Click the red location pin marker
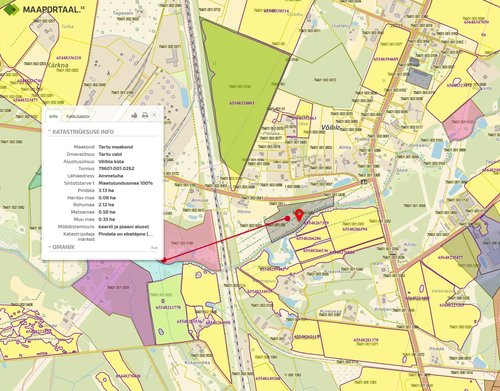This screenshot has height=391, width=500. 299,215
